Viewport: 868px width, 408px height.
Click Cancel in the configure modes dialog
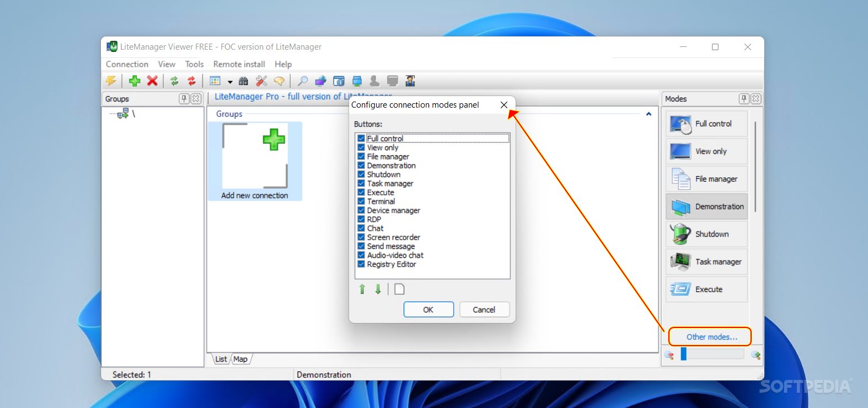pyautogui.click(x=484, y=310)
